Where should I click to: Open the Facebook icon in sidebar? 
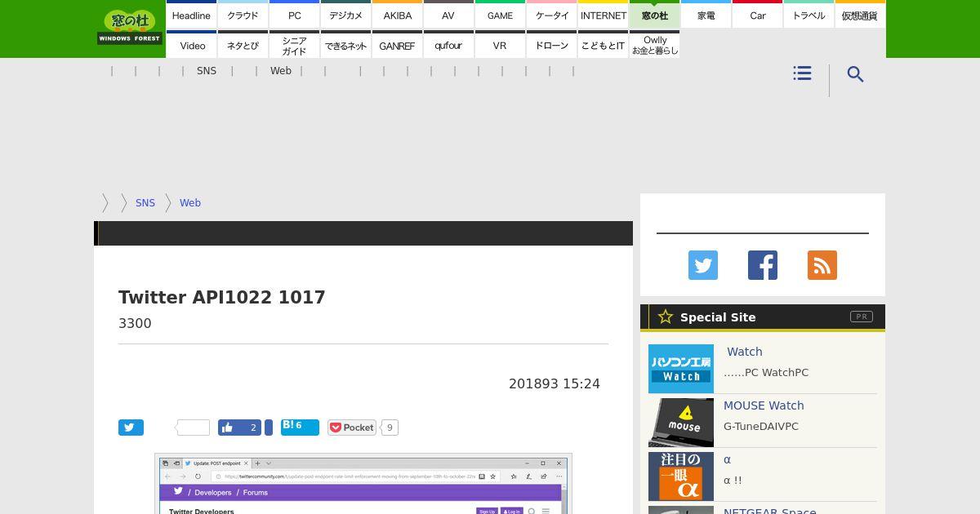[763, 265]
